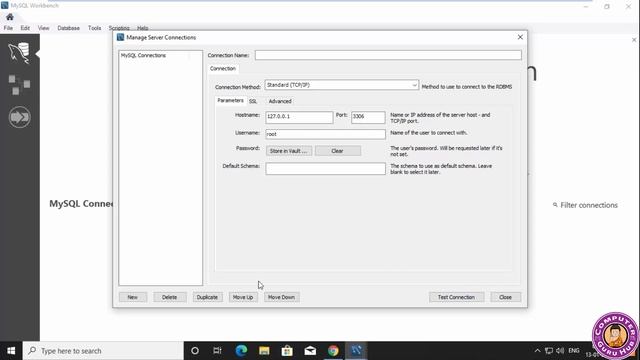Click into the Default Schema field
This screenshot has height=360, width=640.
(x=325, y=169)
